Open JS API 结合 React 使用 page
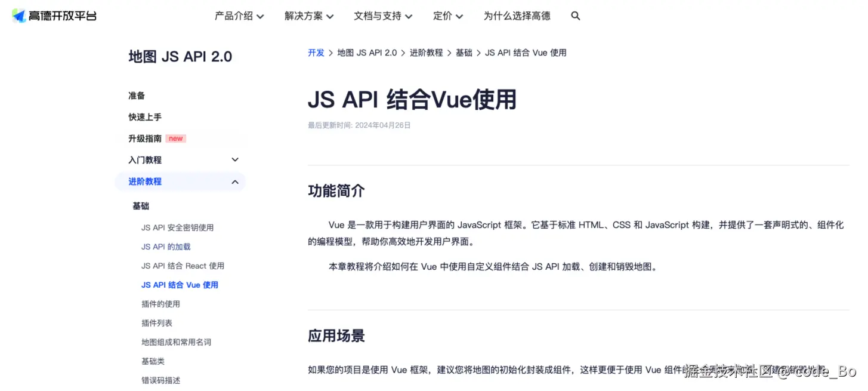The width and height of the screenshot is (868, 391). pos(183,266)
